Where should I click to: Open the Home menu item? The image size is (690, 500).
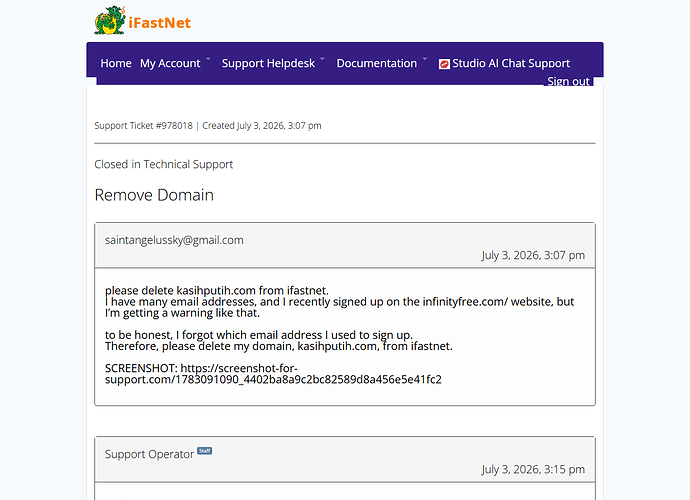point(116,63)
